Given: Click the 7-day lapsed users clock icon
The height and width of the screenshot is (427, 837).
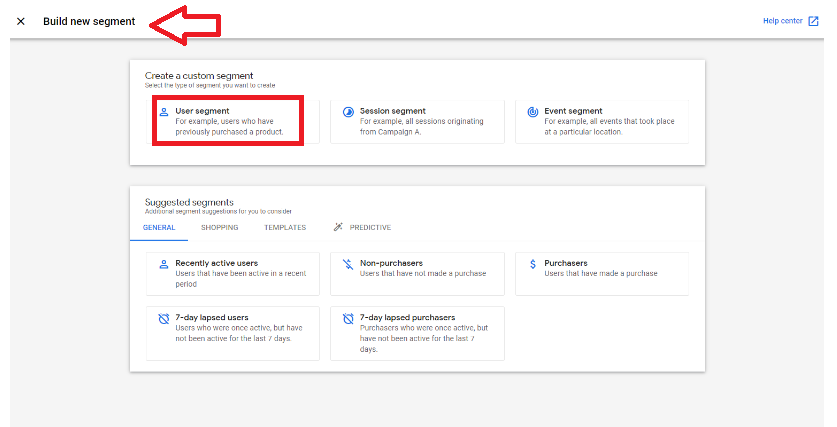Looking at the screenshot, I should tap(164, 319).
